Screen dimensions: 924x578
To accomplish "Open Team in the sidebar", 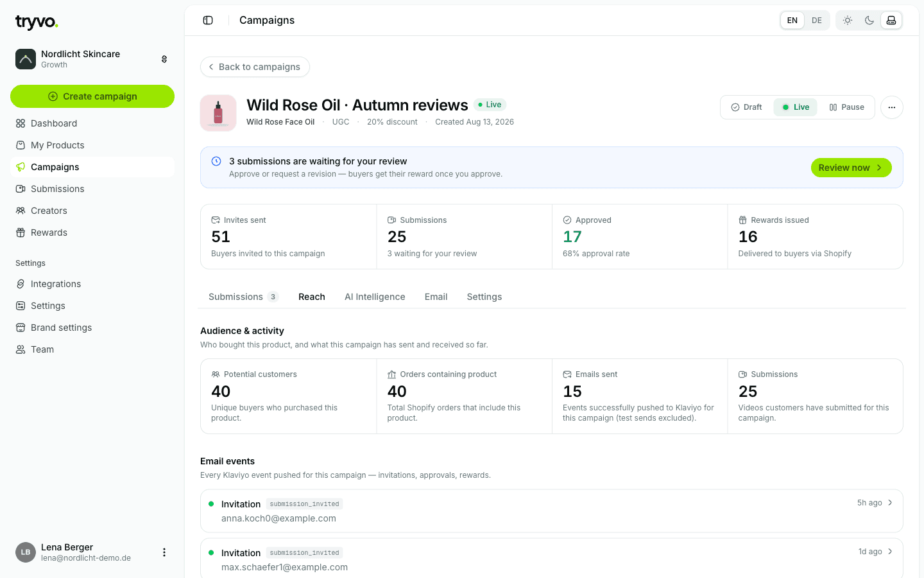I will click(92, 349).
